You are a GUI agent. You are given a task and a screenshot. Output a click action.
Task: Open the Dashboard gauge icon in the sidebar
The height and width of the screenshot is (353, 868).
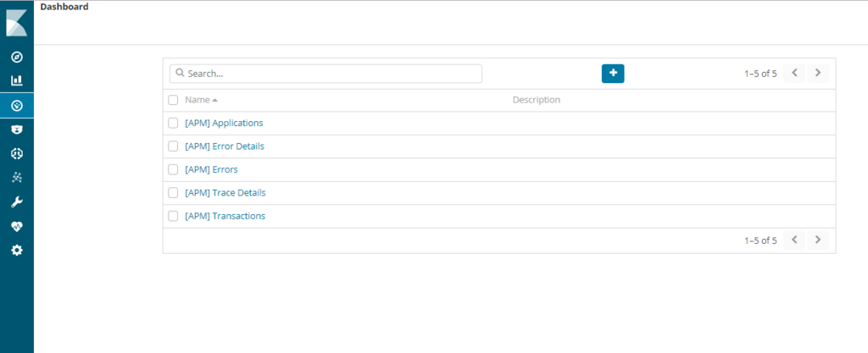point(17,106)
